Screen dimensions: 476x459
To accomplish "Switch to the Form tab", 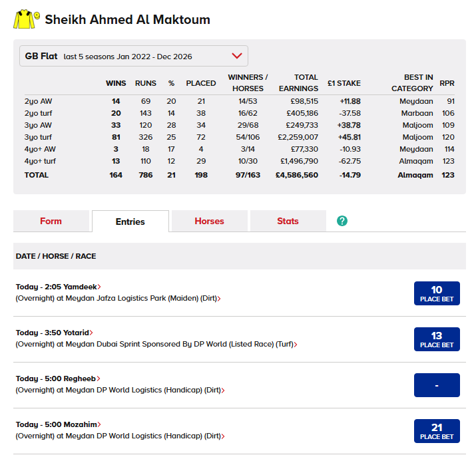I will [51, 221].
